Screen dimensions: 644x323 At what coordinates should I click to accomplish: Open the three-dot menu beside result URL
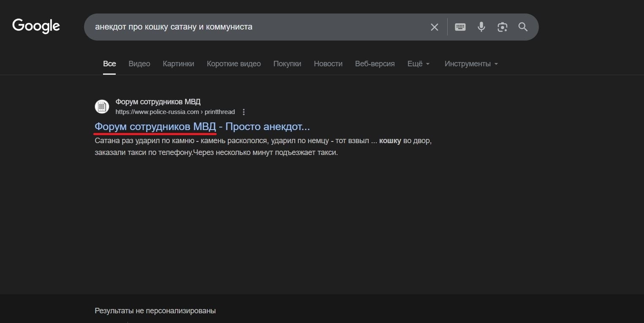tap(244, 112)
